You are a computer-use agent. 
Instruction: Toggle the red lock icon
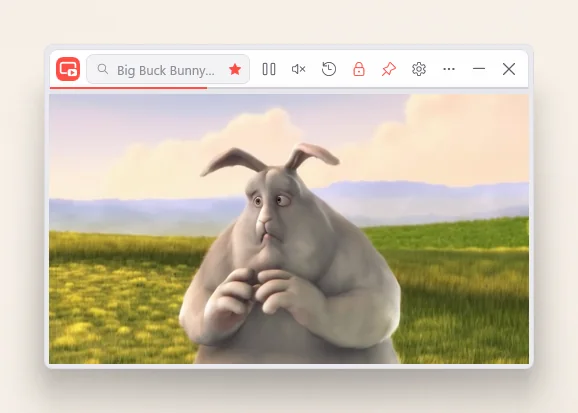click(x=359, y=69)
